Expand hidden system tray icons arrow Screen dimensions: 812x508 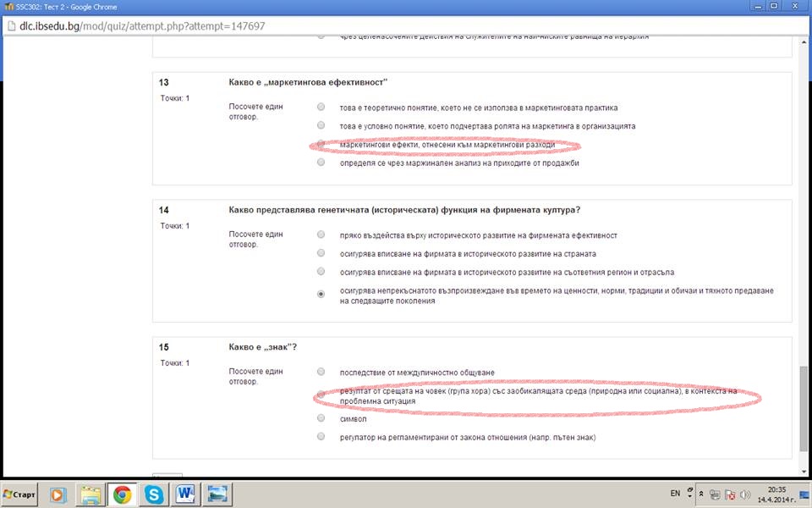(700, 494)
